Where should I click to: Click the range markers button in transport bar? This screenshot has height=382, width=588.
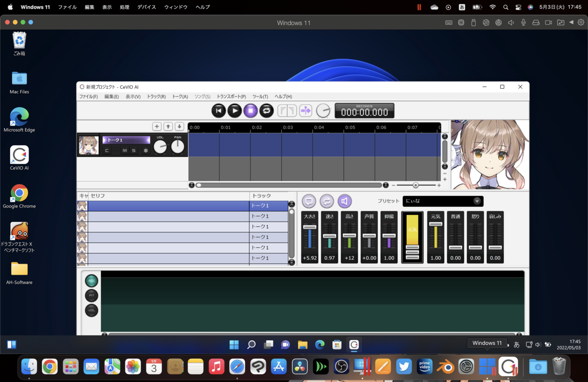287,111
